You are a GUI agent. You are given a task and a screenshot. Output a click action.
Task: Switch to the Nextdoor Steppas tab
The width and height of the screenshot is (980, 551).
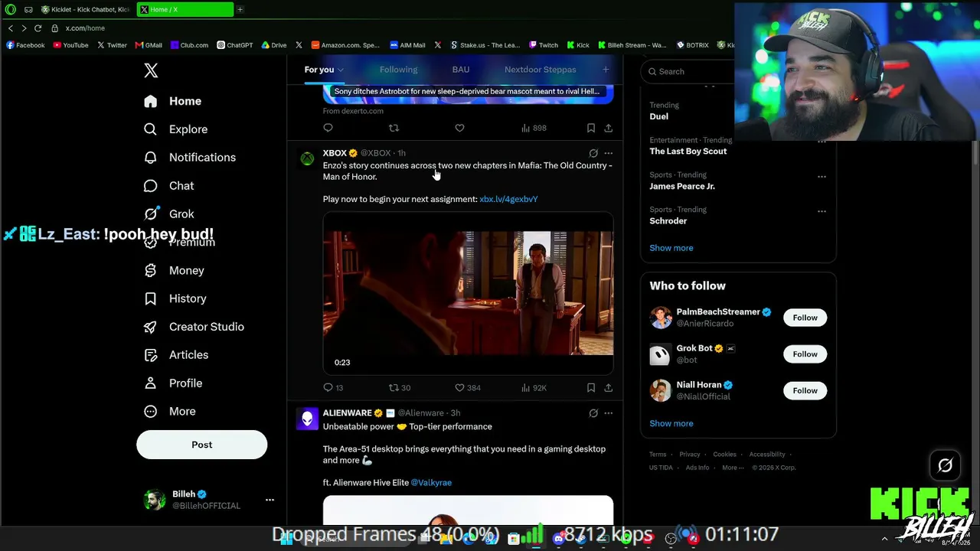(540, 70)
